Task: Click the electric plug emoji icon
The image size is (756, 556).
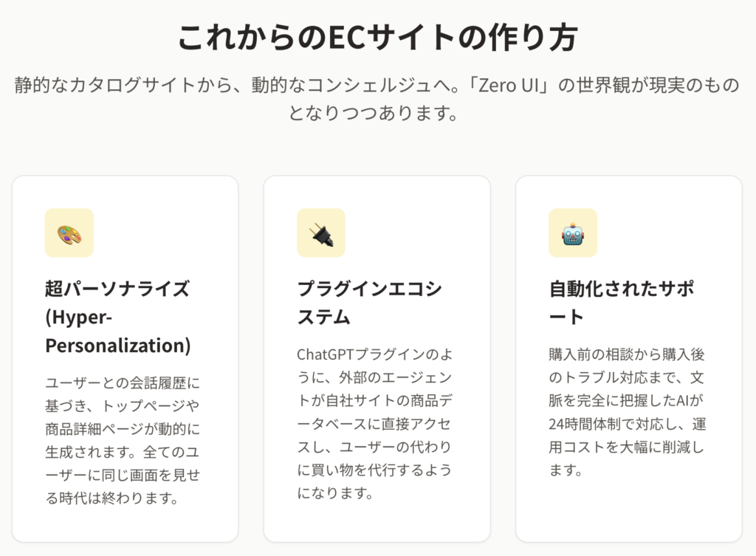Action: 321,233
